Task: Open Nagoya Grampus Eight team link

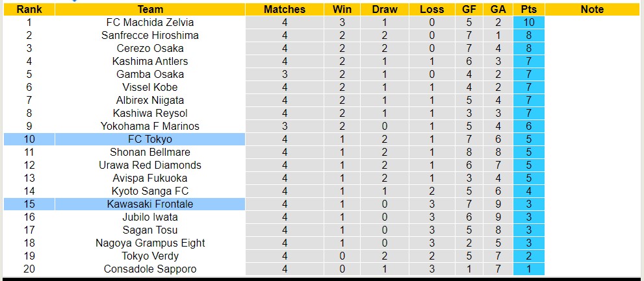Action: [x=150, y=243]
